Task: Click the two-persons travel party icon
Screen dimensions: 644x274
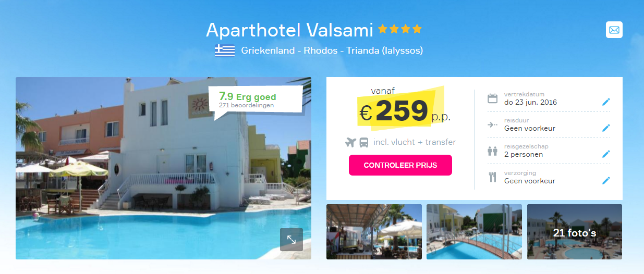Action: pyautogui.click(x=492, y=151)
